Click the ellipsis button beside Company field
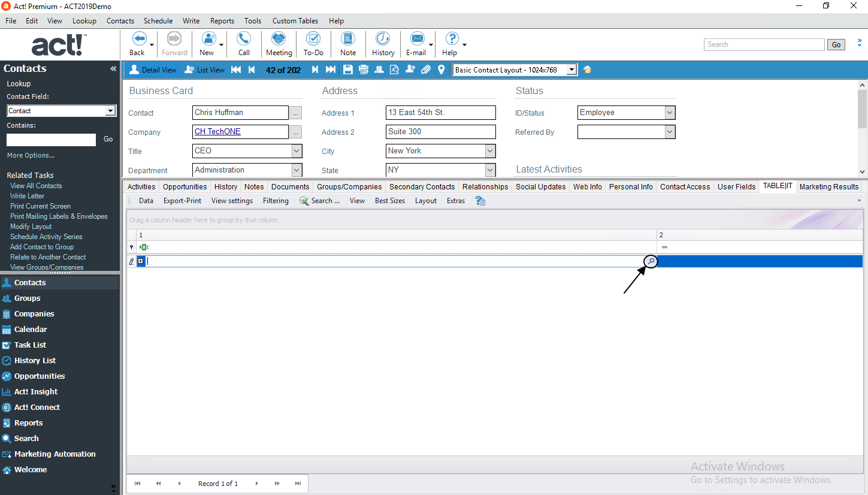The image size is (868, 495). pos(296,132)
